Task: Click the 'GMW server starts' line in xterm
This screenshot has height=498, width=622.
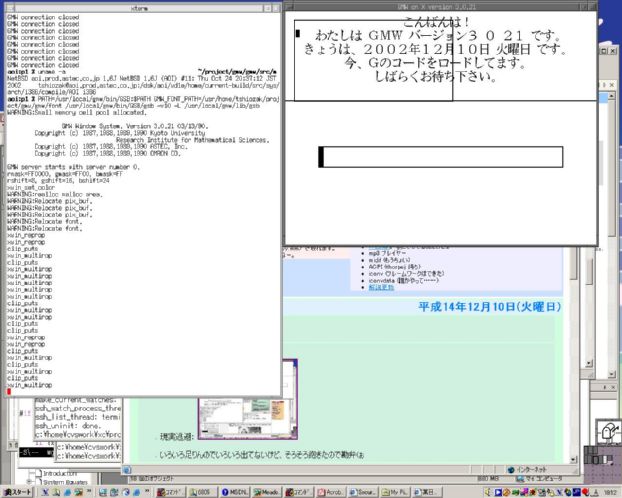Action: [x=73, y=167]
